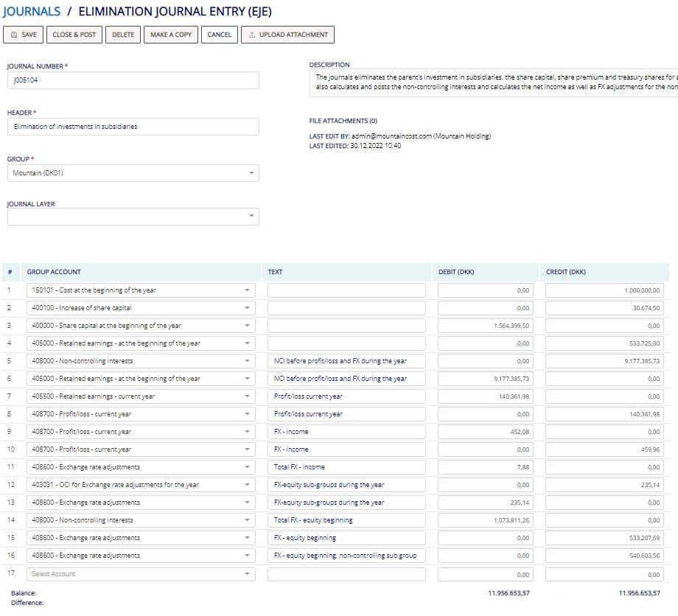678x616 pixels.
Task: Click the empty text field in row 3
Action: click(x=346, y=326)
